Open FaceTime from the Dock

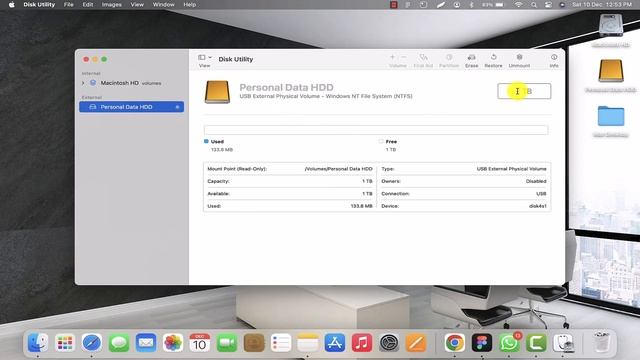click(227, 342)
